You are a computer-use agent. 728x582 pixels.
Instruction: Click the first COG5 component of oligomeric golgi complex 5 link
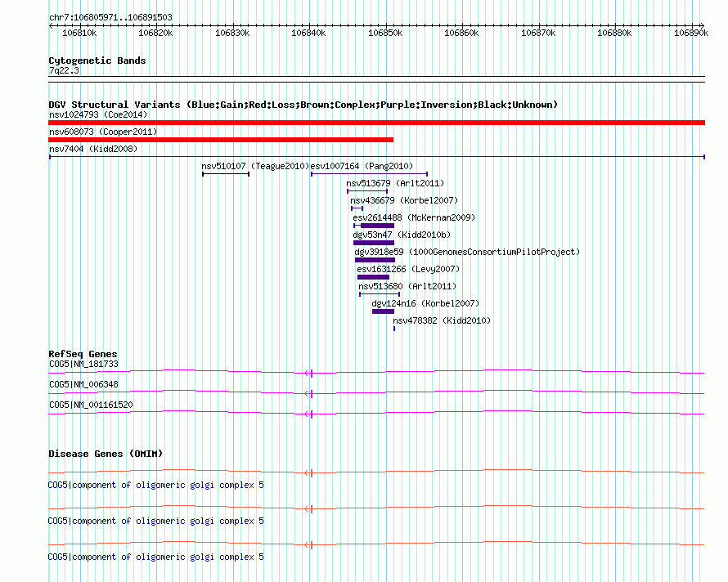156,485
